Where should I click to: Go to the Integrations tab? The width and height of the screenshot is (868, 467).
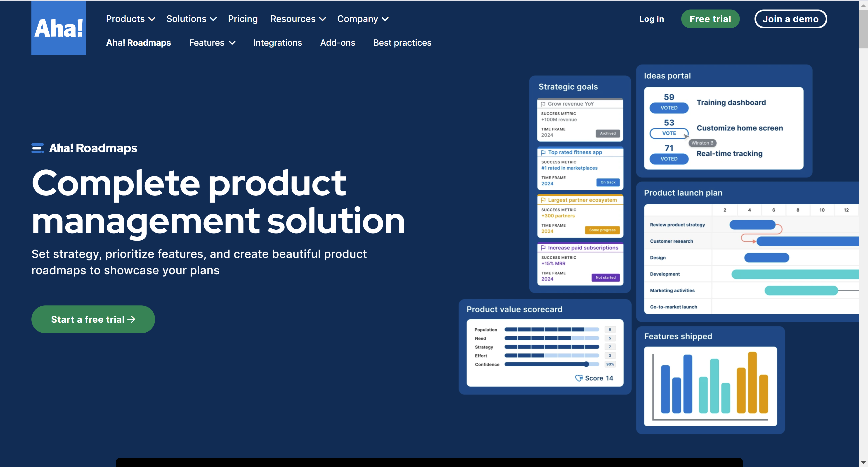pos(277,43)
